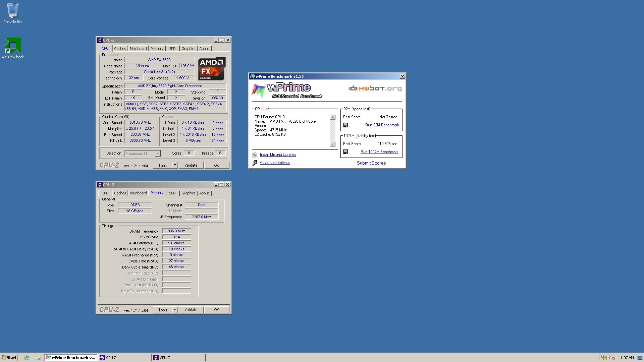Click the DRAM Frequency value 936.3 MHz

click(x=176, y=231)
